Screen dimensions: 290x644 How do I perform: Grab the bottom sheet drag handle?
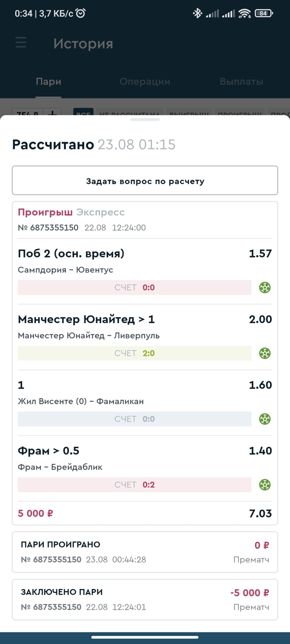tap(145, 119)
